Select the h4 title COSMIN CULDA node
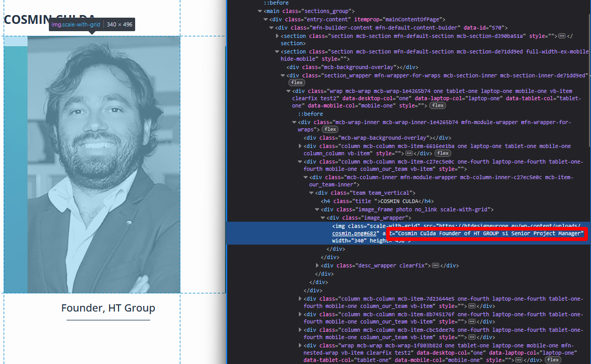The width and height of the screenshot is (591, 364). coord(377,201)
